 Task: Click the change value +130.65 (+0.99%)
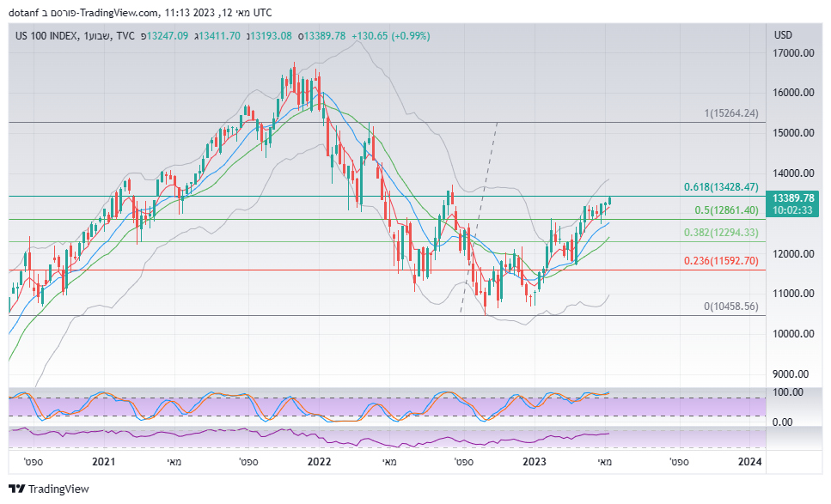coord(391,36)
